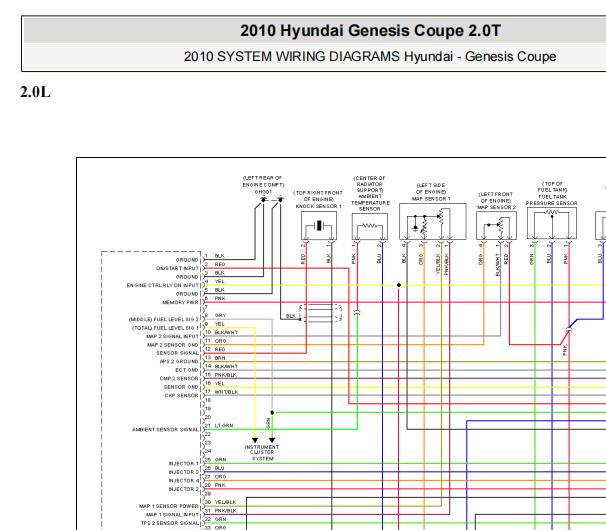Click the 'INSTRUMENT CLUSTER SYSTEM' reference label
Screen dimensions: 606x530
point(262,453)
